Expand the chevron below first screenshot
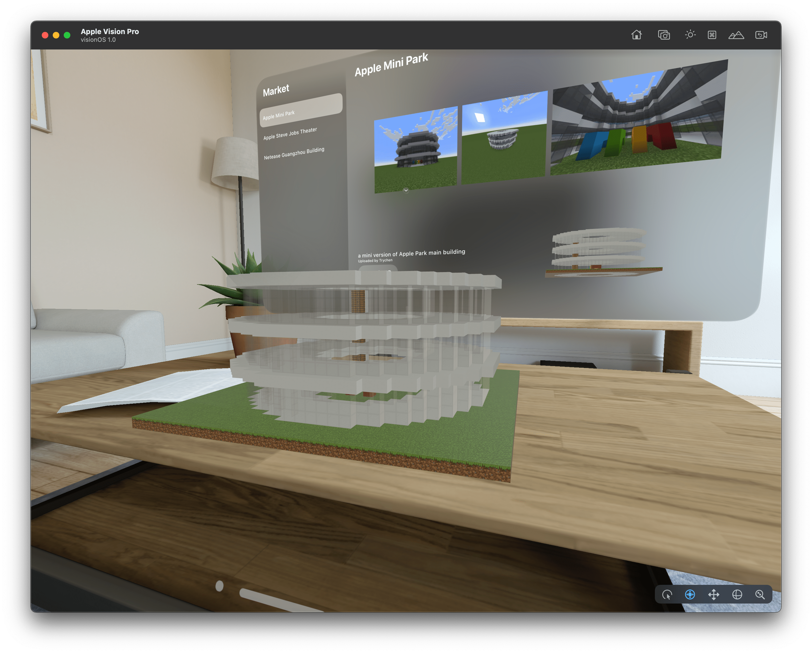812x653 pixels. [x=406, y=190]
